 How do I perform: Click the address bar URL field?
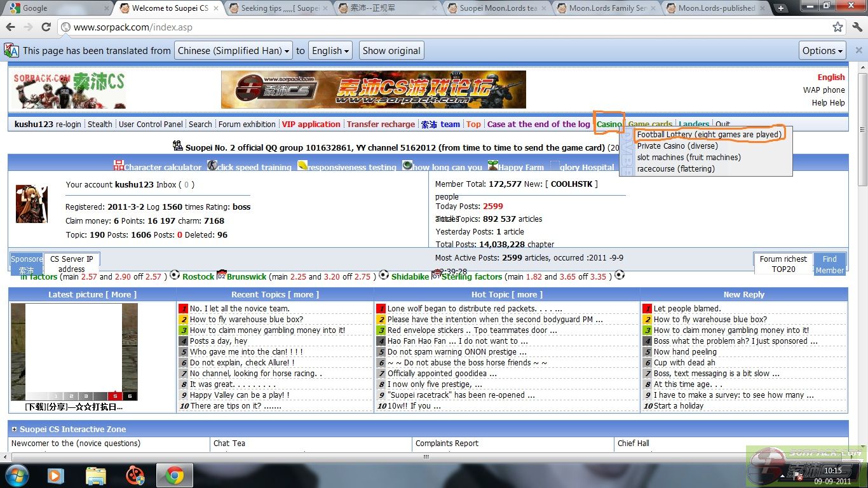(x=445, y=27)
